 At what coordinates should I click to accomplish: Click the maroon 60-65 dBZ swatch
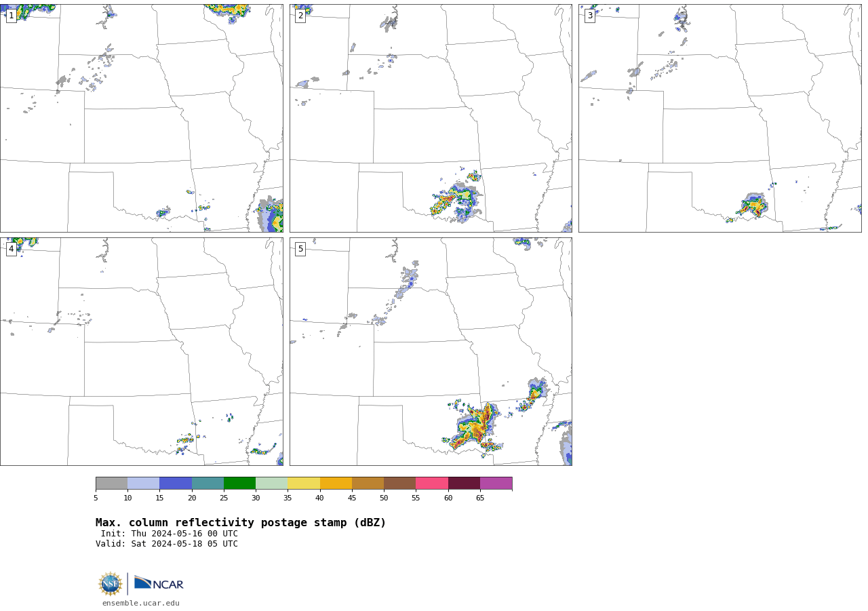[x=464, y=484]
